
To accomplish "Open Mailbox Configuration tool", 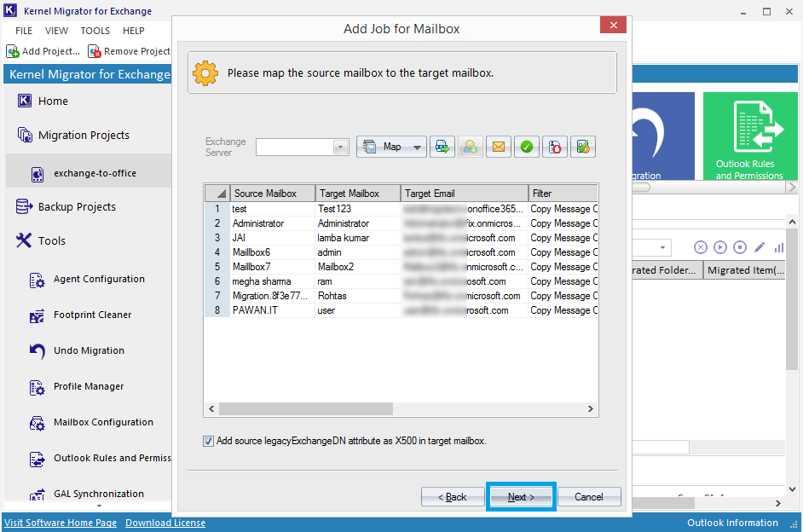I will click(91, 423).
